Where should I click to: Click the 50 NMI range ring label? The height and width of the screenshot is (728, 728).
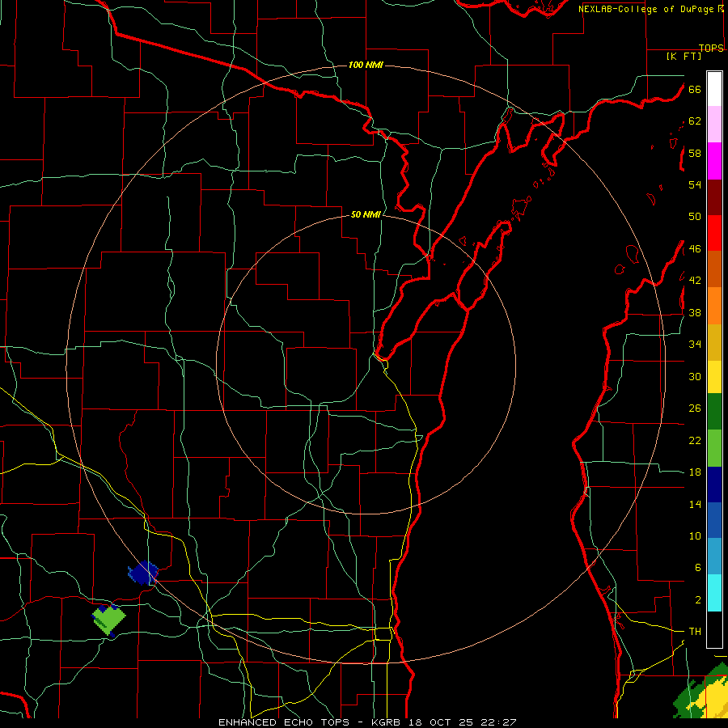pyautogui.click(x=366, y=214)
